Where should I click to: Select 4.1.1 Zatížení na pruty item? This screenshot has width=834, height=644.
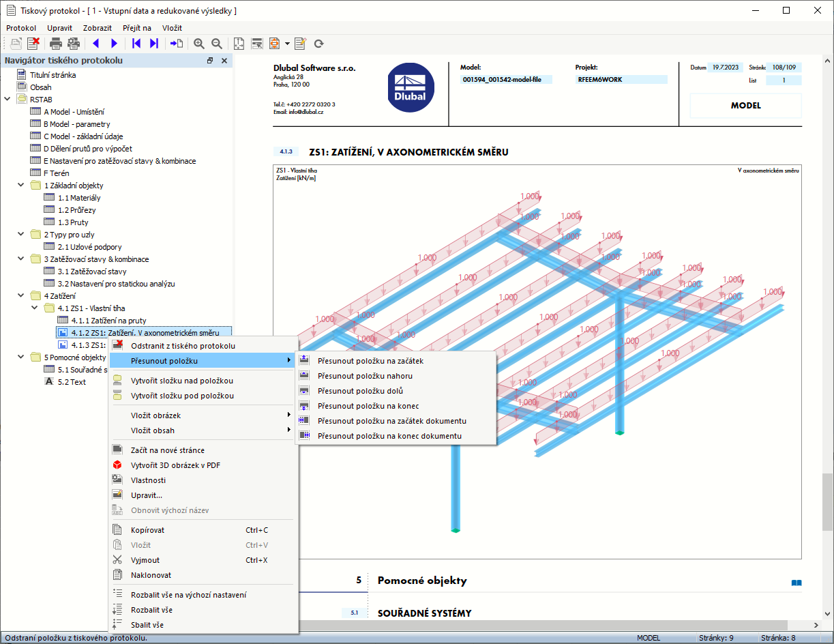[108, 321]
